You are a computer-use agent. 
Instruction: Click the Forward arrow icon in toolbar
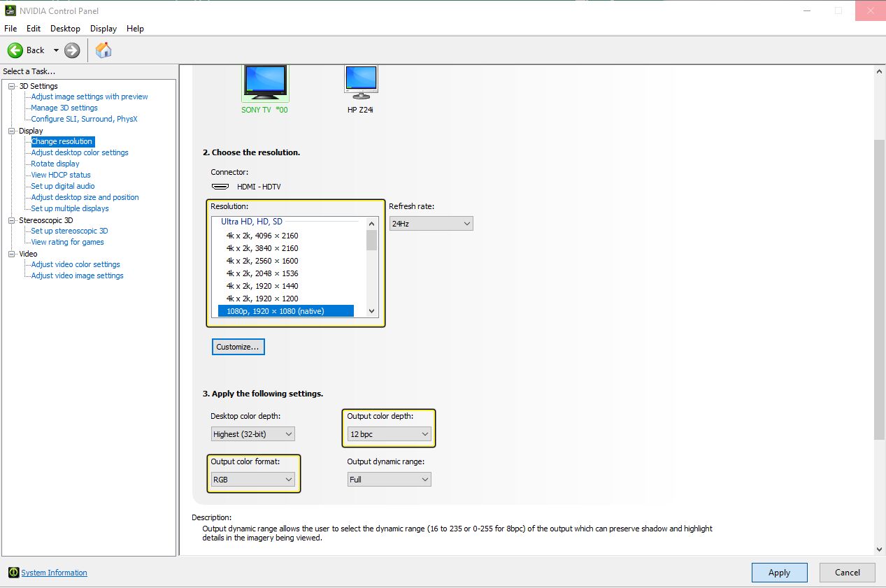72,50
